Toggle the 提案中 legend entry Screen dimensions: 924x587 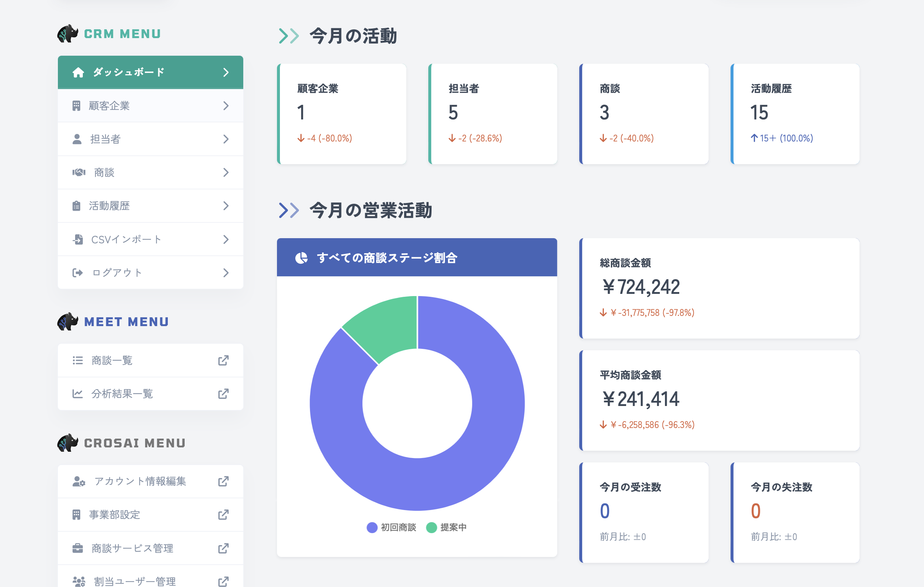pos(447,527)
